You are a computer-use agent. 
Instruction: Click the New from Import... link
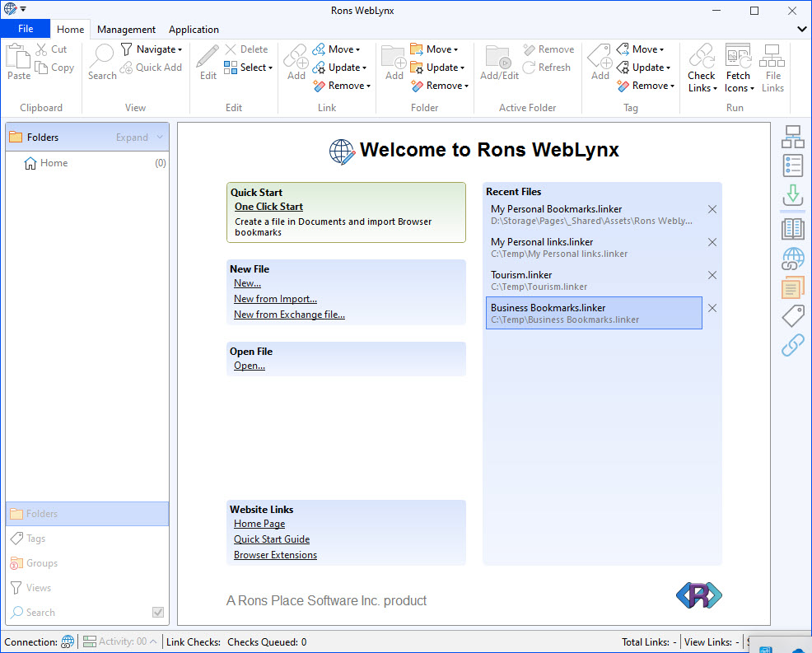(x=275, y=299)
